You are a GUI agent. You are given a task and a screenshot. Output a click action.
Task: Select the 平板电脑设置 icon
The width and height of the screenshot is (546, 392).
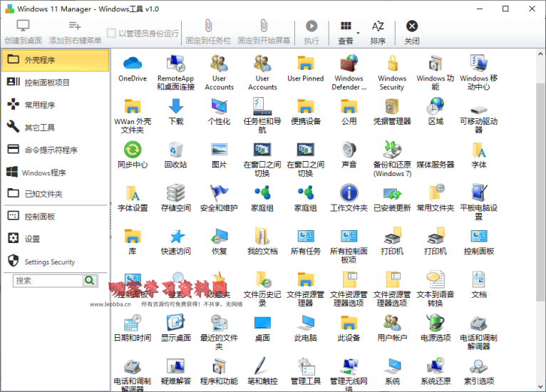click(x=479, y=193)
